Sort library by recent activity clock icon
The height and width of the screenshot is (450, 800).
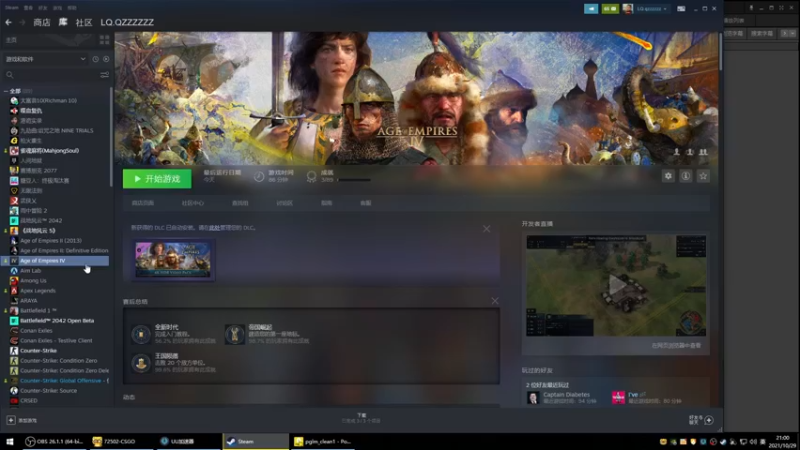point(95,59)
